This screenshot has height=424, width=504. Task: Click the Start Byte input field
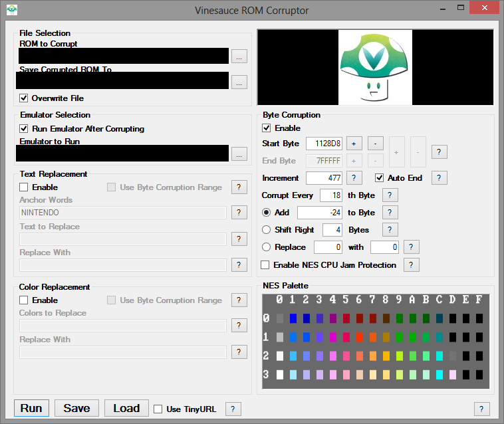(x=324, y=144)
